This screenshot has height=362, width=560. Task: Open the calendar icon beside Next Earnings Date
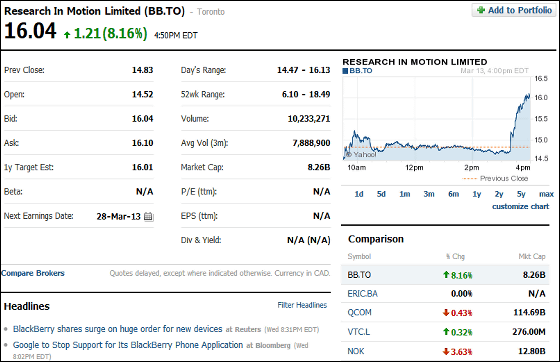148,216
